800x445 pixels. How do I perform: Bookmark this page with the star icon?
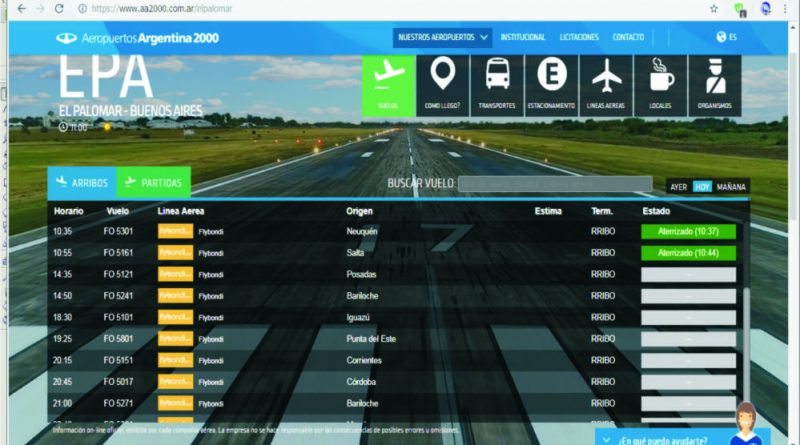click(x=714, y=9)
